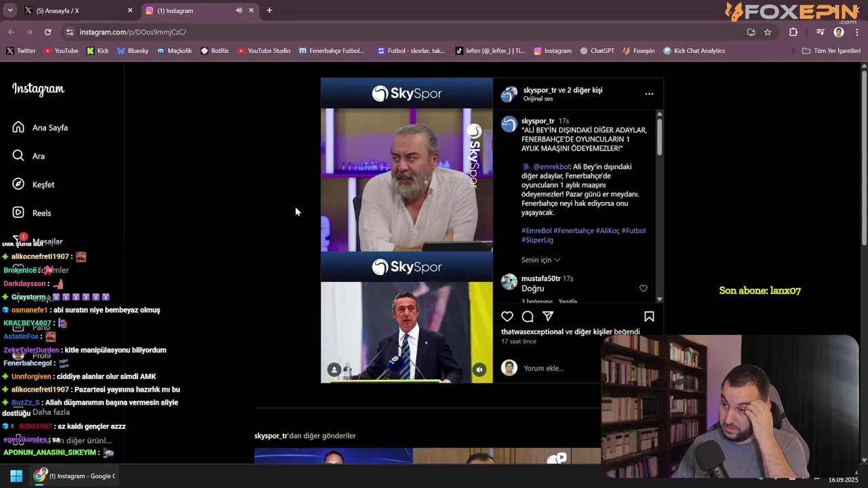
Task: Go back in browser history
Action: click(x=11, y=32)
